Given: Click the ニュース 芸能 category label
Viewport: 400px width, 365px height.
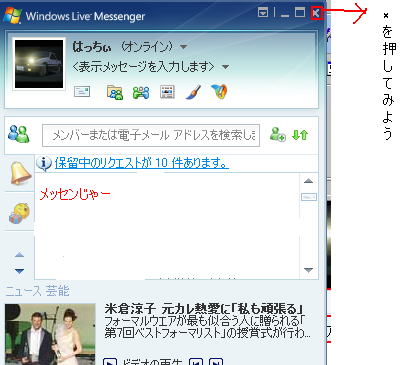Looking at the screenshot, I should point(37,291).
